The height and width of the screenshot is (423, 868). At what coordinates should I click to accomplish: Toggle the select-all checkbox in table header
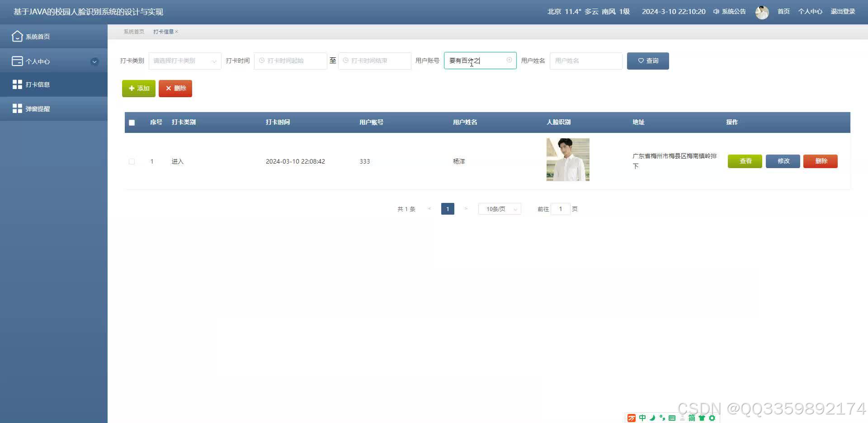click(x=132, y=122)
